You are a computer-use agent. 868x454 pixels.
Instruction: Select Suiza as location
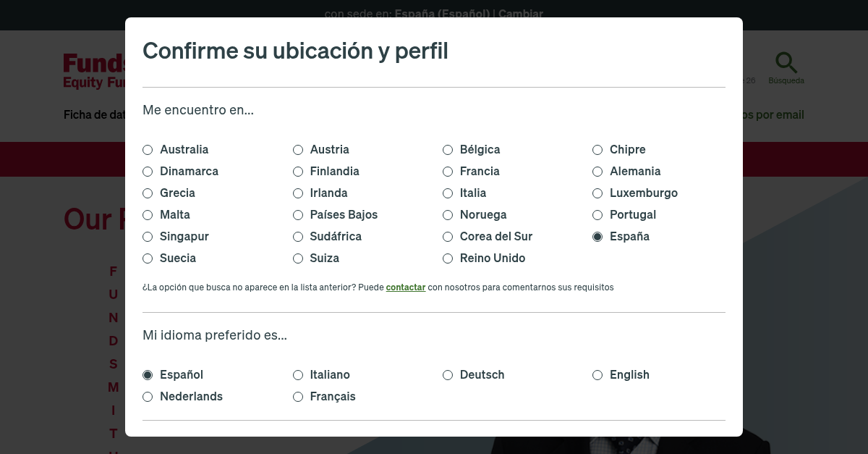298,258
